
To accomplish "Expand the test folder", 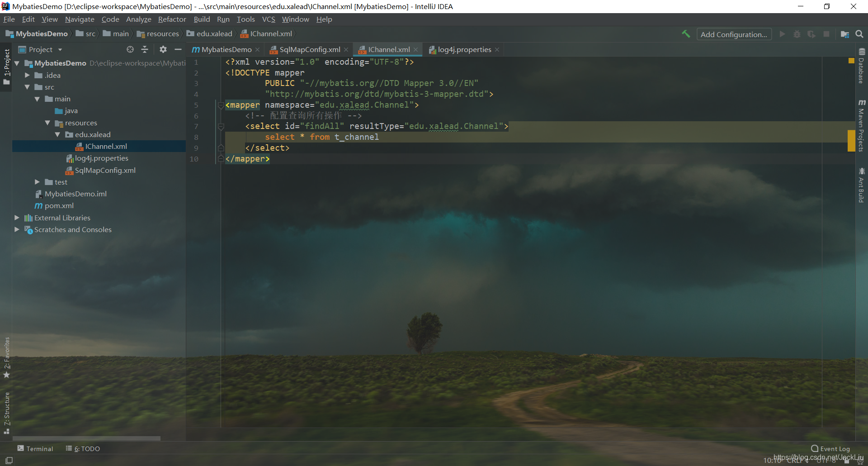I will (37, 182).
